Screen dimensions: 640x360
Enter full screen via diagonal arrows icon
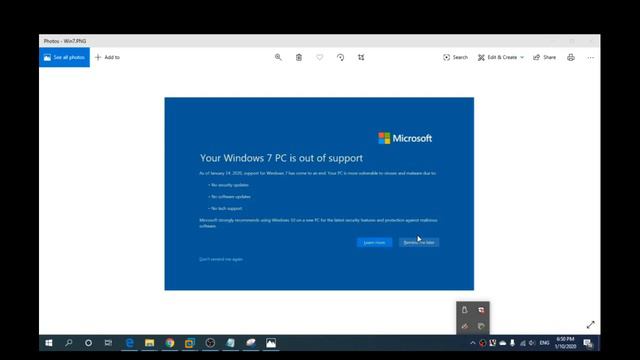pyautogui.click(x=591, y=325)
